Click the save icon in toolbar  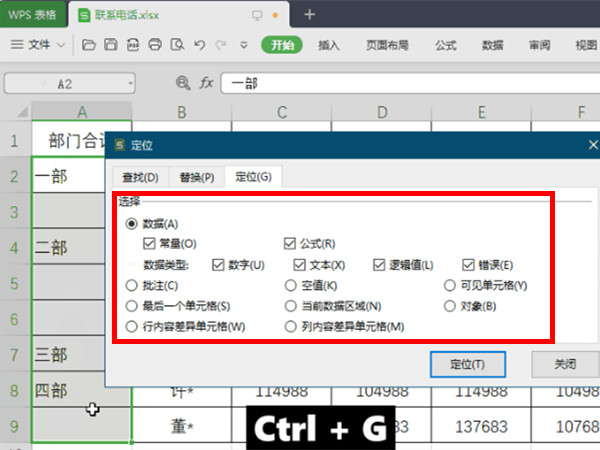tap(110, 45)
